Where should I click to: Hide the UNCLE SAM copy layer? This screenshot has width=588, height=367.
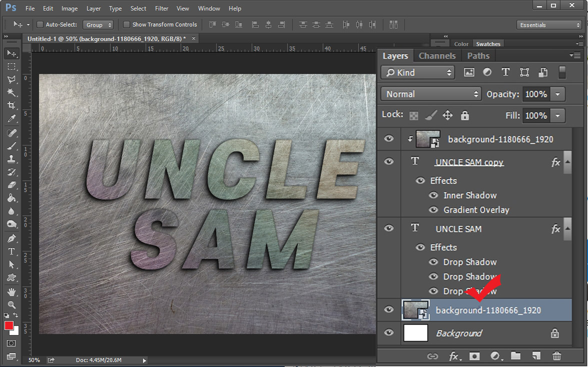click(389, 161)
